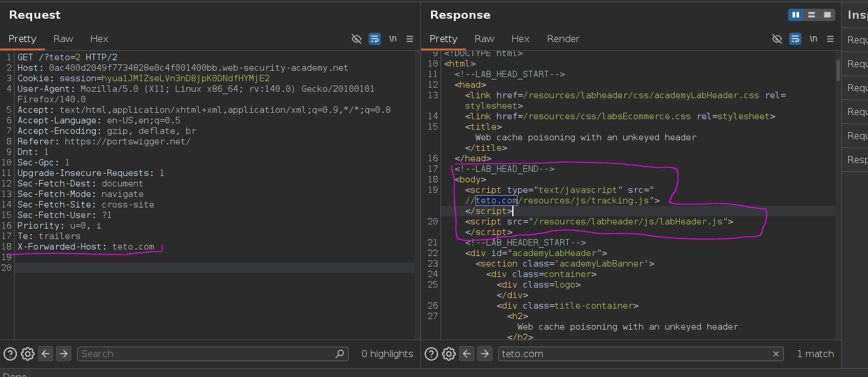Select combined tabbed layout icon

click(827, 15)
